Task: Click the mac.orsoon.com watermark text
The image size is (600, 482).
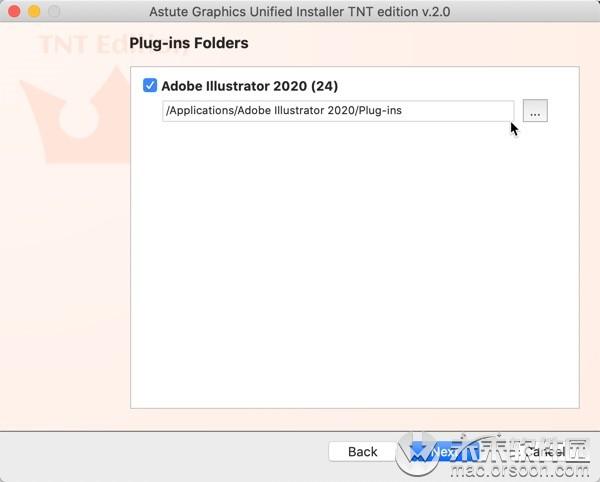Action: 520,469
